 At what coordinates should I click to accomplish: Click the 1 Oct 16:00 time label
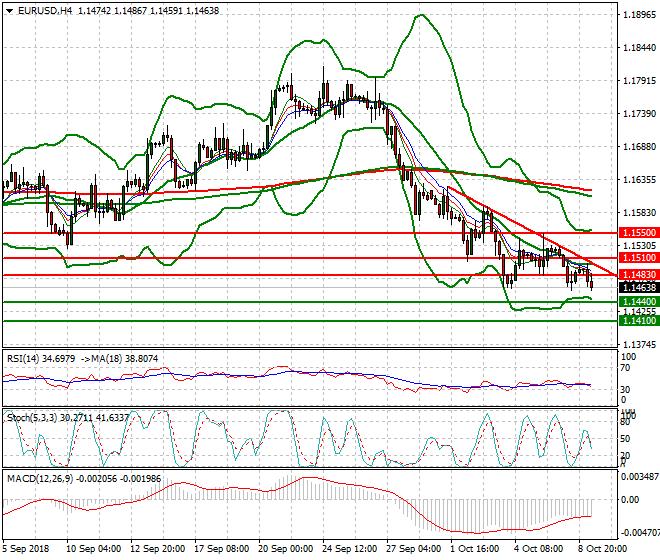pos(475,549)
